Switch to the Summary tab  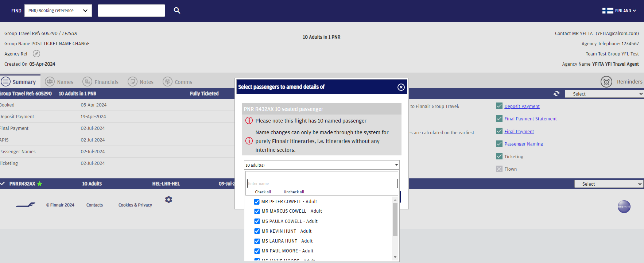20,82
